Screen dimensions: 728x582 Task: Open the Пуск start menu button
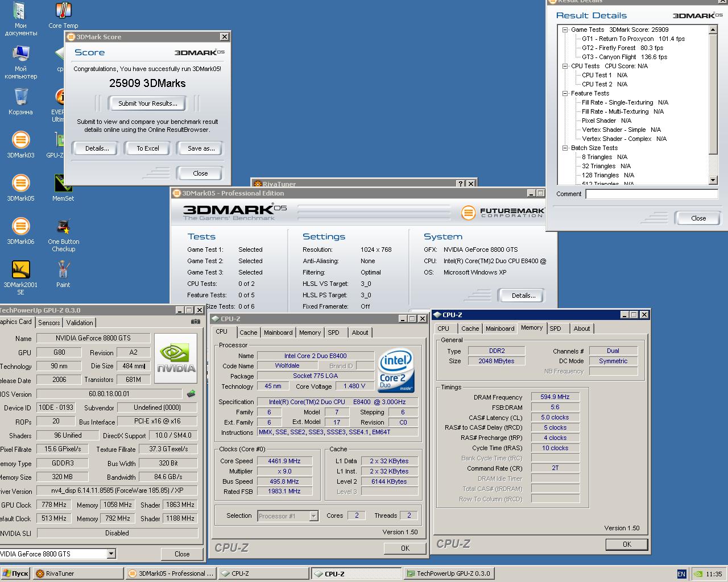15,574
